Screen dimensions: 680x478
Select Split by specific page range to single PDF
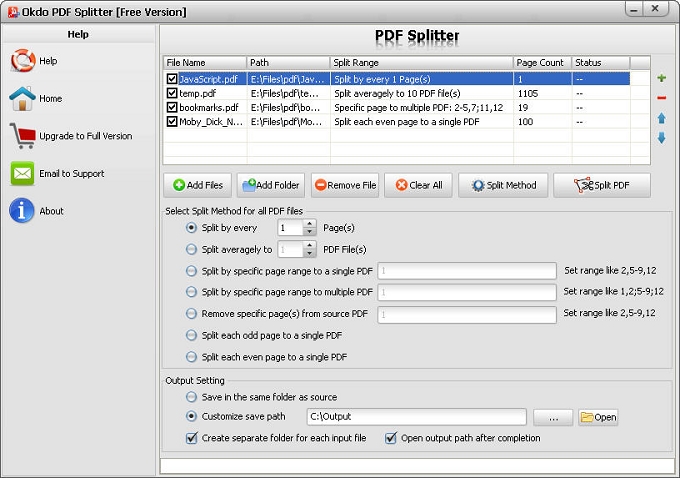click(191, 271)
